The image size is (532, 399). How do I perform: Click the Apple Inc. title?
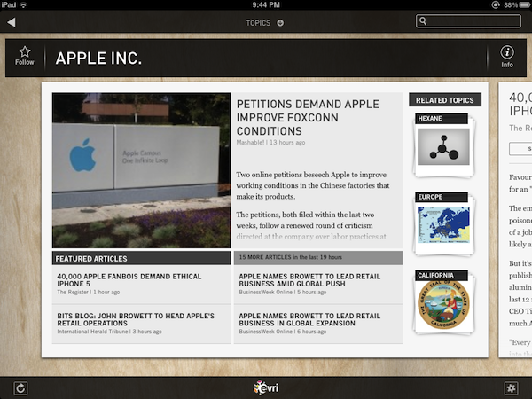(x=98, y=59)
